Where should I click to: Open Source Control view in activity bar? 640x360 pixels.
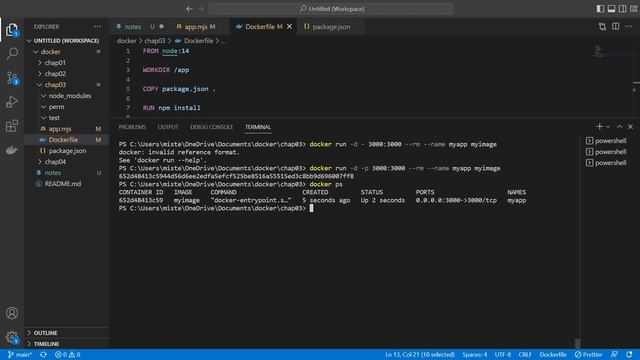pyautogui.click(x=12, y=78)
